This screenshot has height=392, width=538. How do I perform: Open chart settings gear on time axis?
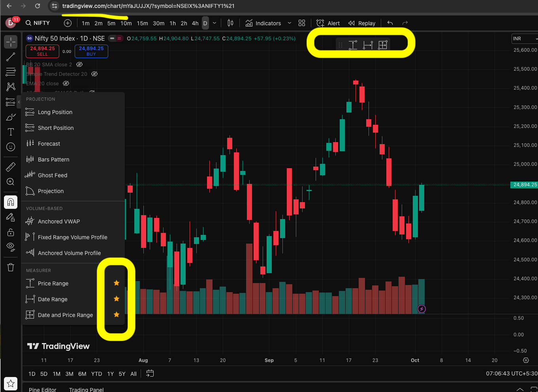click(x=526, y=360)
